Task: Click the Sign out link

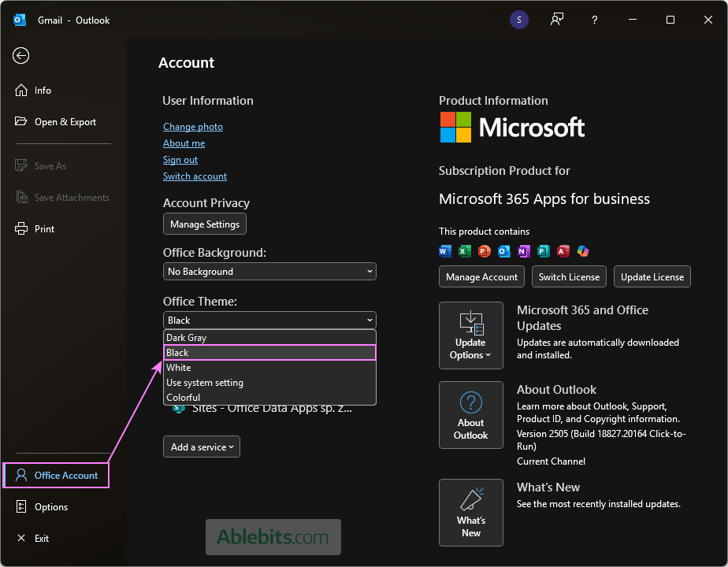Action: click(x=180, y=160)
